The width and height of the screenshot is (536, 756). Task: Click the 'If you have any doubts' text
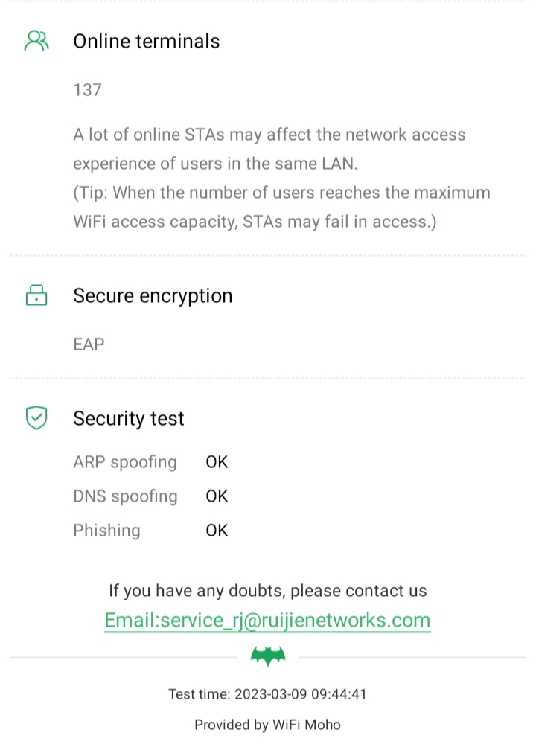pyautogui.click(x=267, y=591)
